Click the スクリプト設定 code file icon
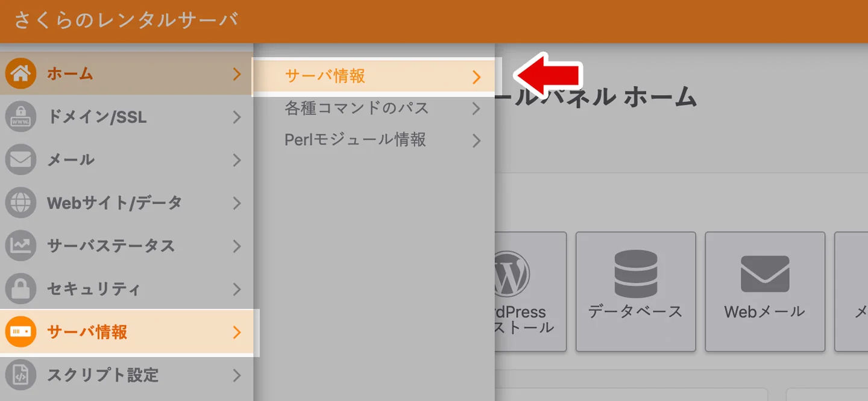This screenshot has width=868, height=401. (x=20, y=375)
